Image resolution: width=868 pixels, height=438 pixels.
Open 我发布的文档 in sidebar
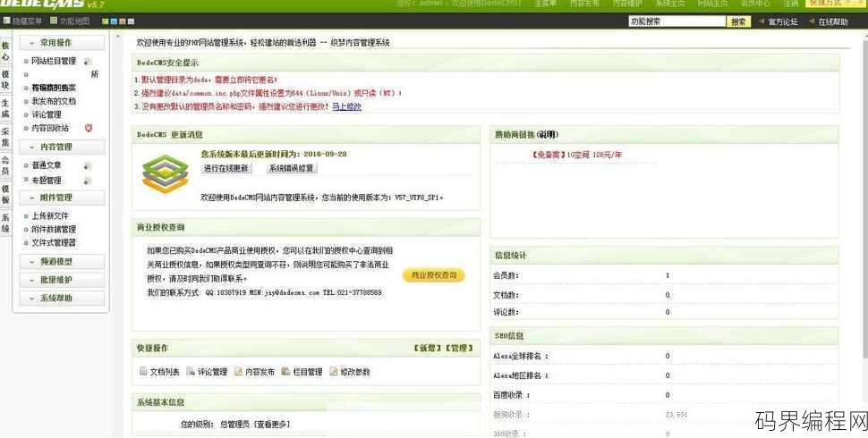pos(54,101)
